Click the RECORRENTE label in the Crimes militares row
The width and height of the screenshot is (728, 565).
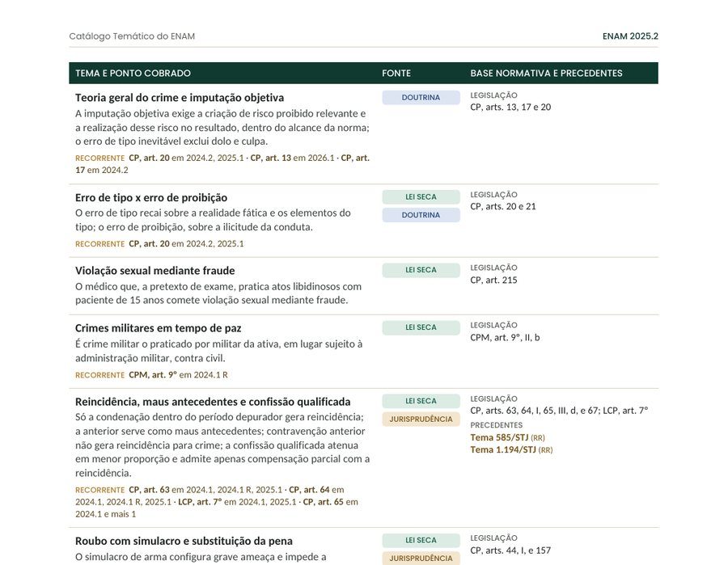click(99, 375)
